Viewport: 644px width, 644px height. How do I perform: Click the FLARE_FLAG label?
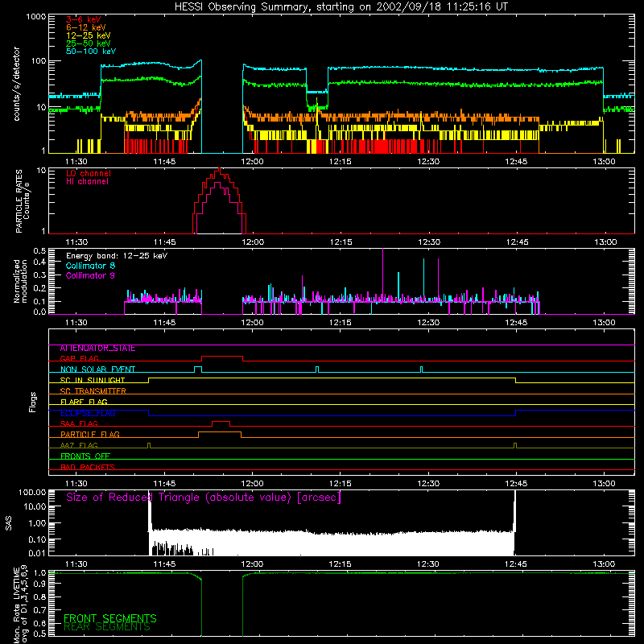(84, 402)
